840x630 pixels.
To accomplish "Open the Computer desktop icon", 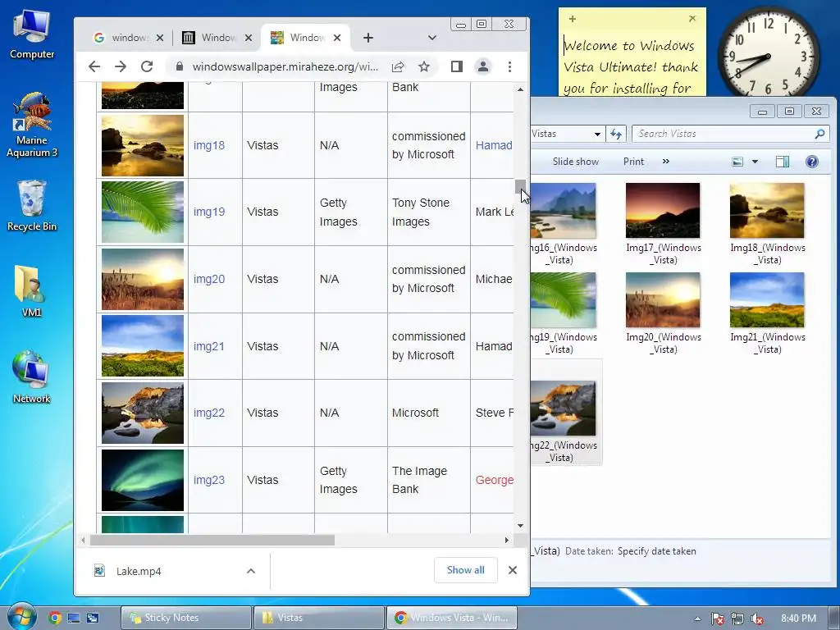I will [32, 34].
